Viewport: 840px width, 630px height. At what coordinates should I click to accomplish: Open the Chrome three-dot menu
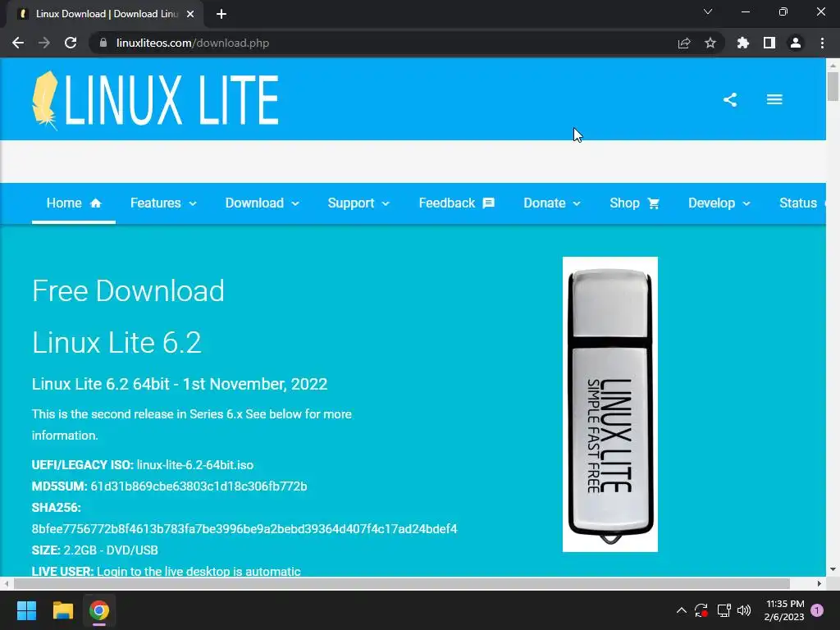[x=822, y=43]
